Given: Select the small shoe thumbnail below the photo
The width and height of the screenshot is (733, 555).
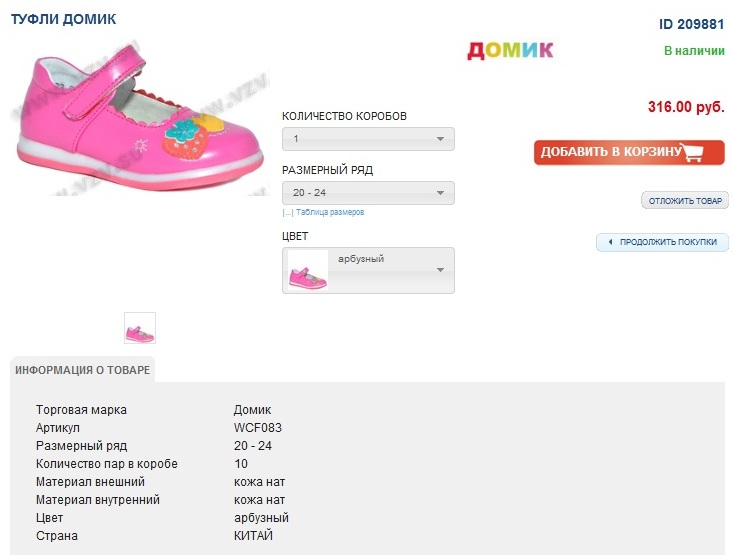Looking at the screenshot, I should 140,328.
